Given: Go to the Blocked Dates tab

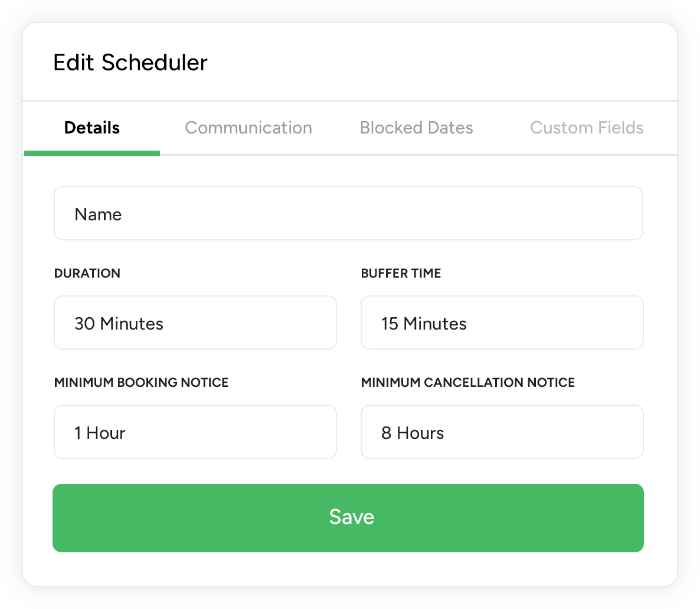Looking at the screenshot, I should pyautogui.click(x=416, y=128).
